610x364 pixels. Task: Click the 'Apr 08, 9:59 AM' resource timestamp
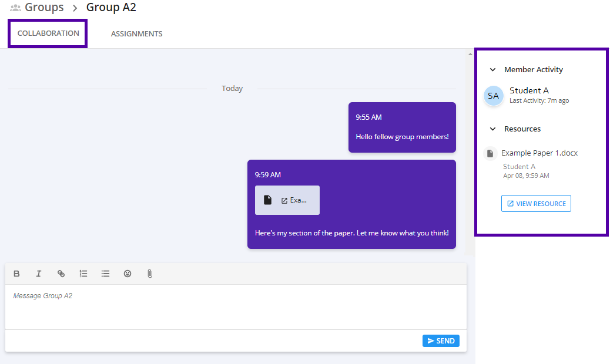click(526, 176)
